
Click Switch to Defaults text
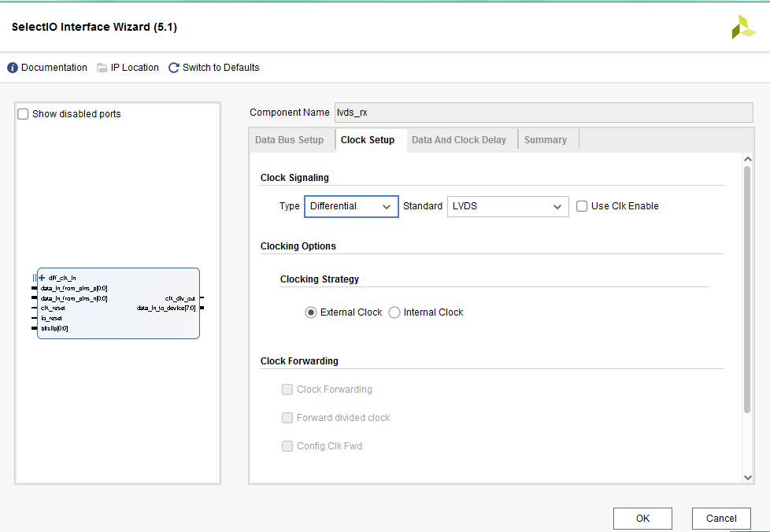[x=221, y=68]
